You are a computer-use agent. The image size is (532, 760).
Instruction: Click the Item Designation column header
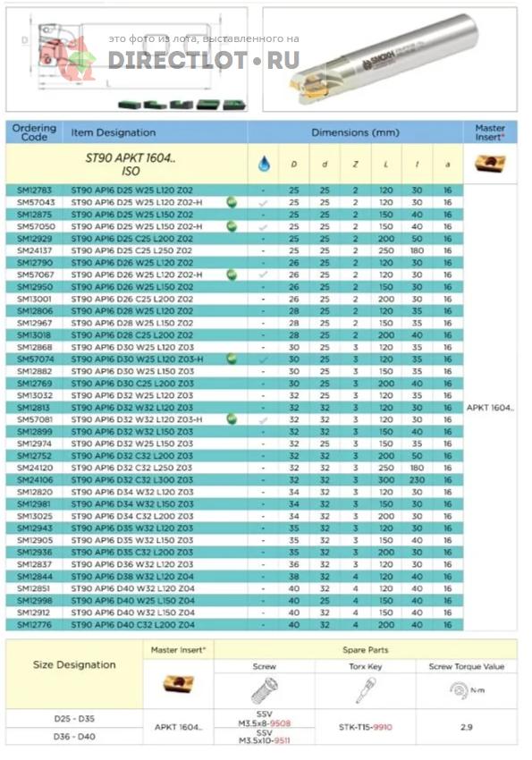114,132
